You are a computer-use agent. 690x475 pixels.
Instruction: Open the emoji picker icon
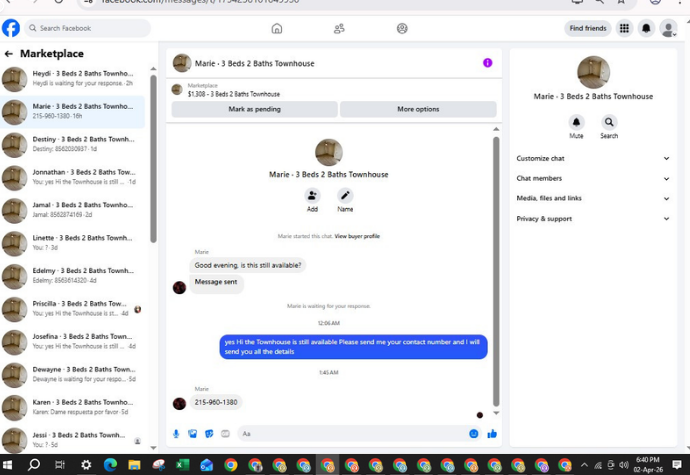point(473,434)
